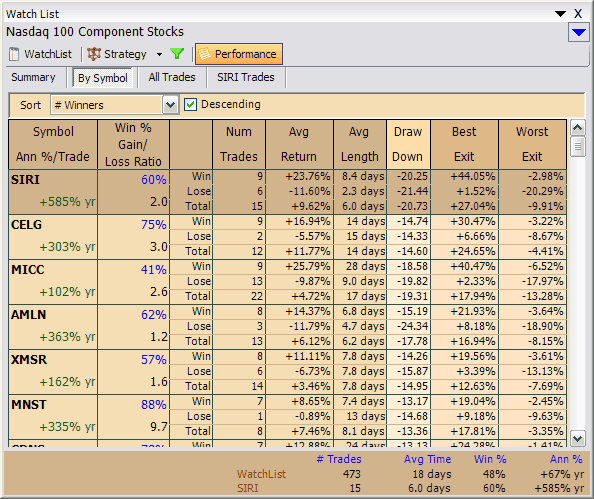
Task: Click MNST's 9.7 gain/loss ratio
Action: point(159,427)
